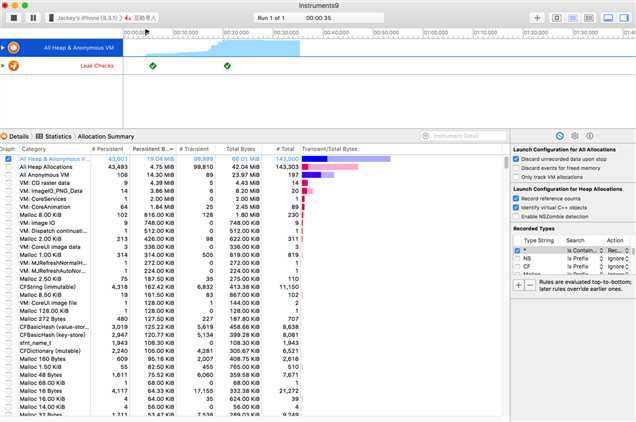The image size is (636, 422).
Task: Add an instrument with the plus button
Action: coord(537,18)
